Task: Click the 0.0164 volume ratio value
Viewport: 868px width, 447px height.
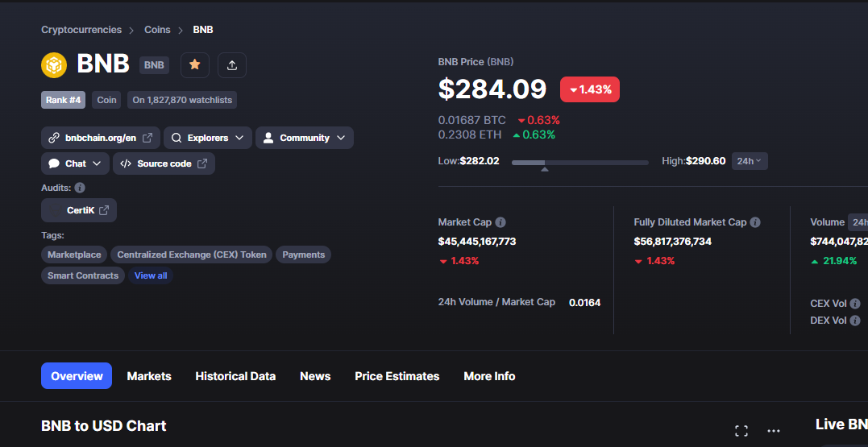Action: pos(584,303)
